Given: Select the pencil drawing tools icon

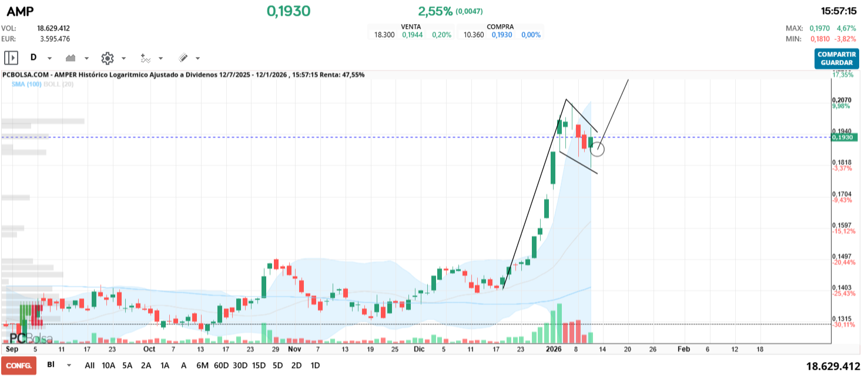Looking at the screenshot, I should click(x=183, y=58).
